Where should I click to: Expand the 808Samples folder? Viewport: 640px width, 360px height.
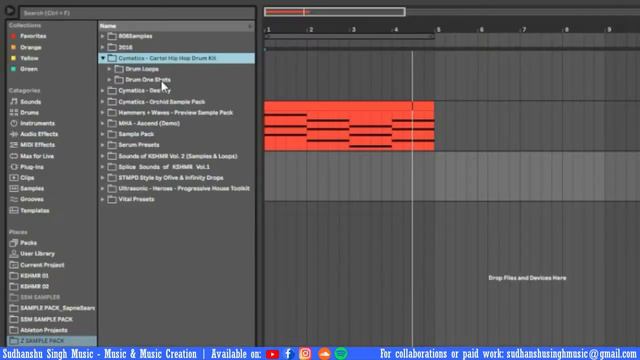(x=102, y=36)
